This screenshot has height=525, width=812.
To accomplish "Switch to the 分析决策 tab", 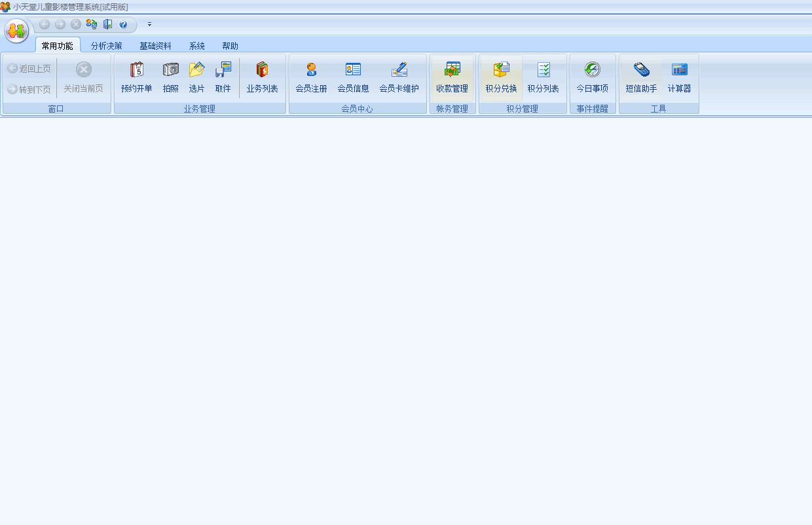I will (x=106, y=46).
